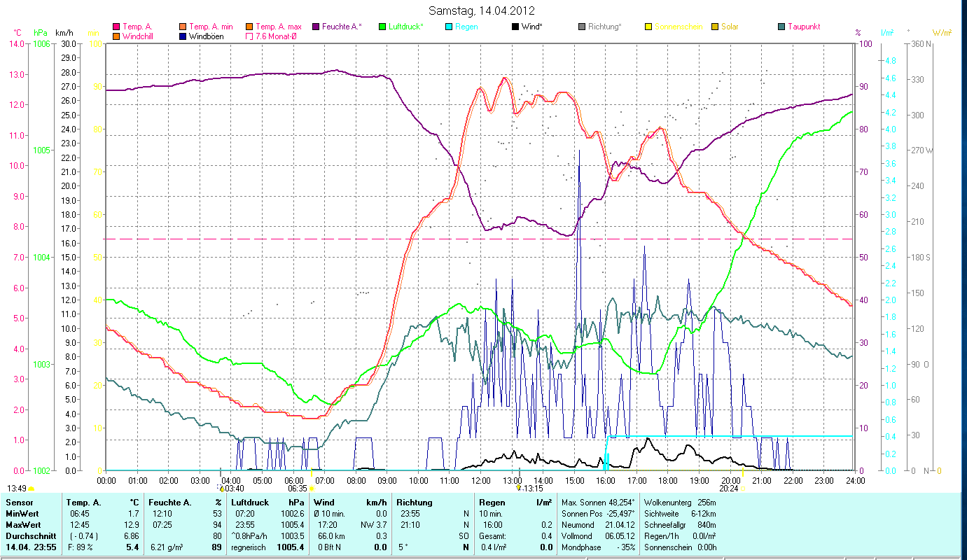Click the black Wind* legend swatch
Screen dimensions: 967x560
pyautogui.click(x=515, y=27)
